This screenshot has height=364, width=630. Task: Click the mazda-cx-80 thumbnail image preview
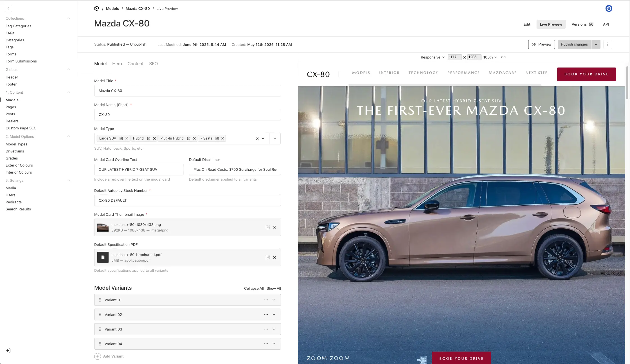(103, 227)
